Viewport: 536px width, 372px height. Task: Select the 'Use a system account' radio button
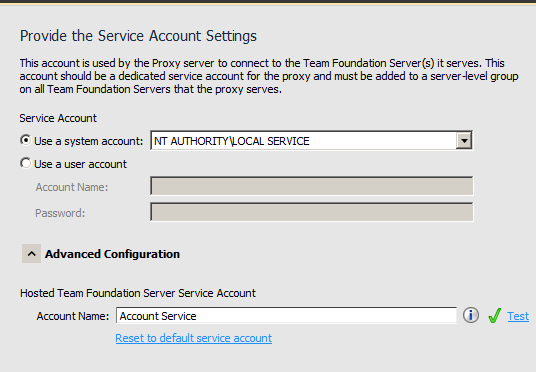pos(26,140)
